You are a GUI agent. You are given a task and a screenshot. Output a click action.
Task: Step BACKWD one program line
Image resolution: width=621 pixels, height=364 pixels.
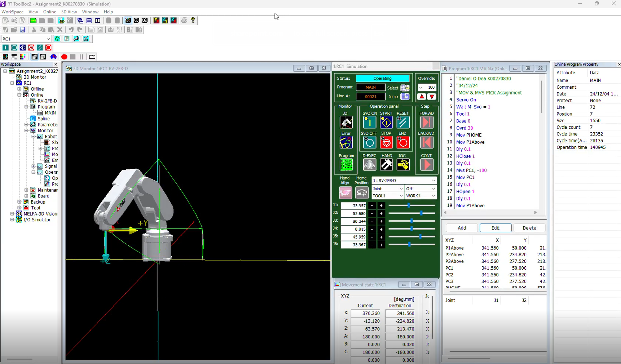point(427,143)
